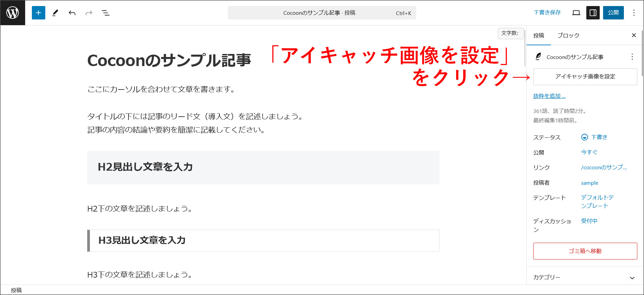
Task: Save draft via 下書き保存
Action: click(547, 13)
